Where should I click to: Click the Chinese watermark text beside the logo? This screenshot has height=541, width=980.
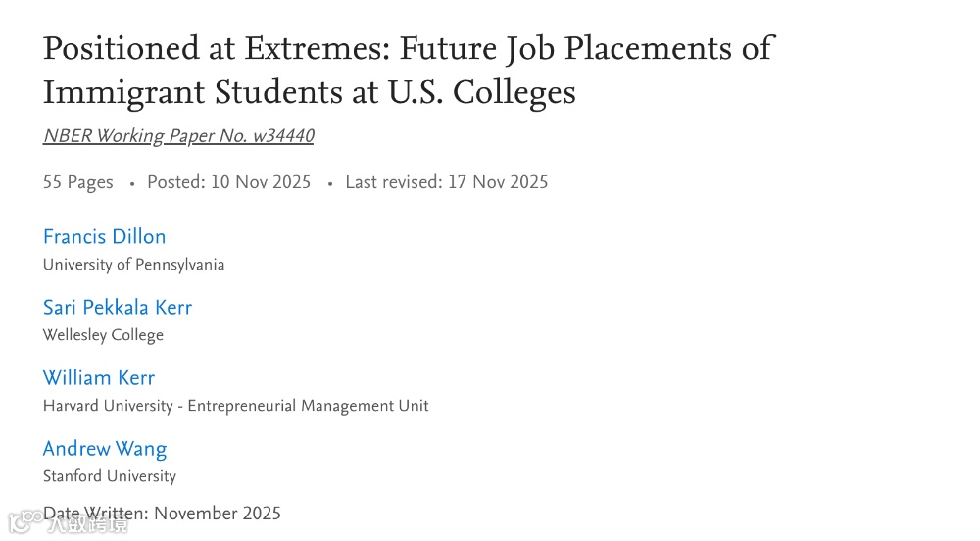point(88,525)
